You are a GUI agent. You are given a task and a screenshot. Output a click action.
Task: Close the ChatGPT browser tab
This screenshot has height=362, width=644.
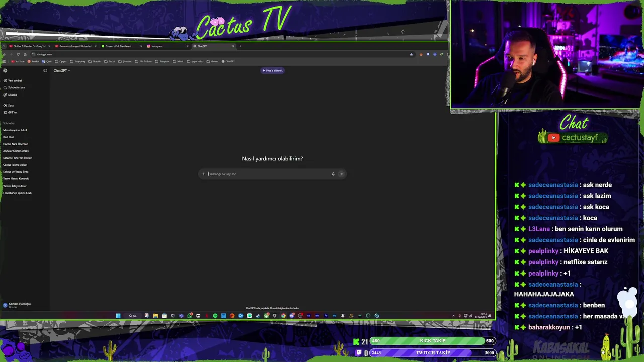tap(233, 46)
